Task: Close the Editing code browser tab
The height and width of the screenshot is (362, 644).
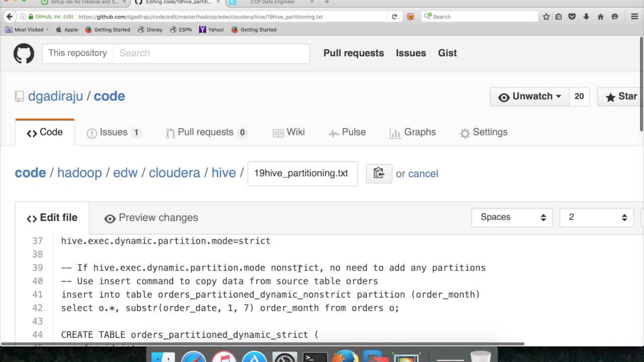Action: pyautogui.click(x=218, y=3)
